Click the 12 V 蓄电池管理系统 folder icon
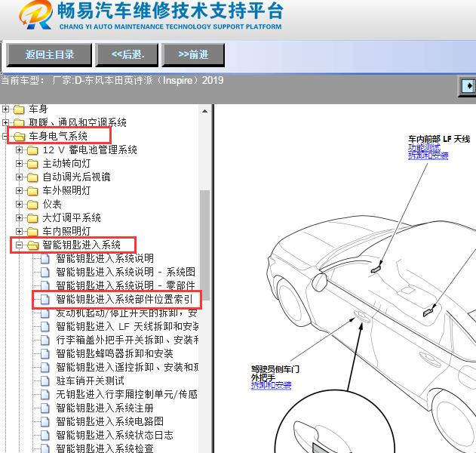Screen dimensions: 476x453 tap(32, 150)
